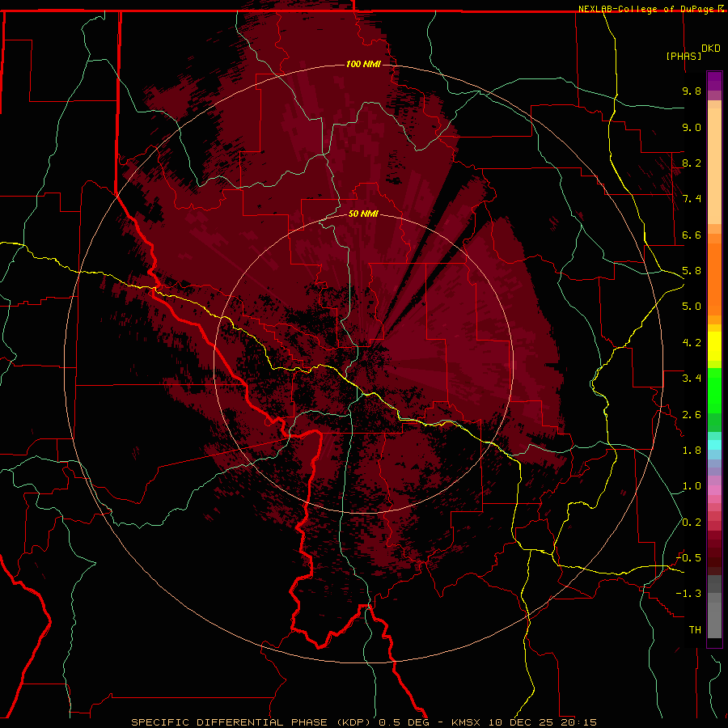Click the 7.4 value on the color scale

[692, 199]
